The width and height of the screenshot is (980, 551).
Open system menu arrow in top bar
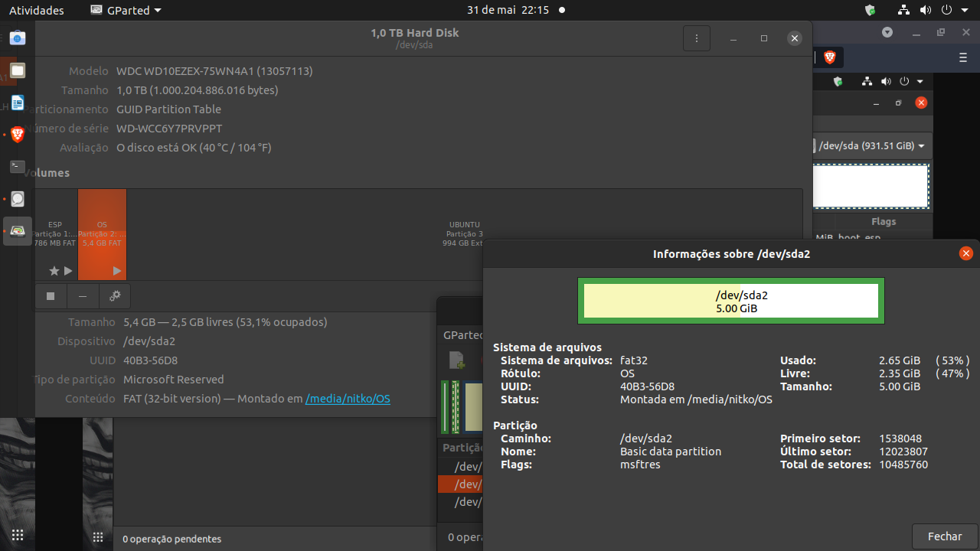pos(963,11)
